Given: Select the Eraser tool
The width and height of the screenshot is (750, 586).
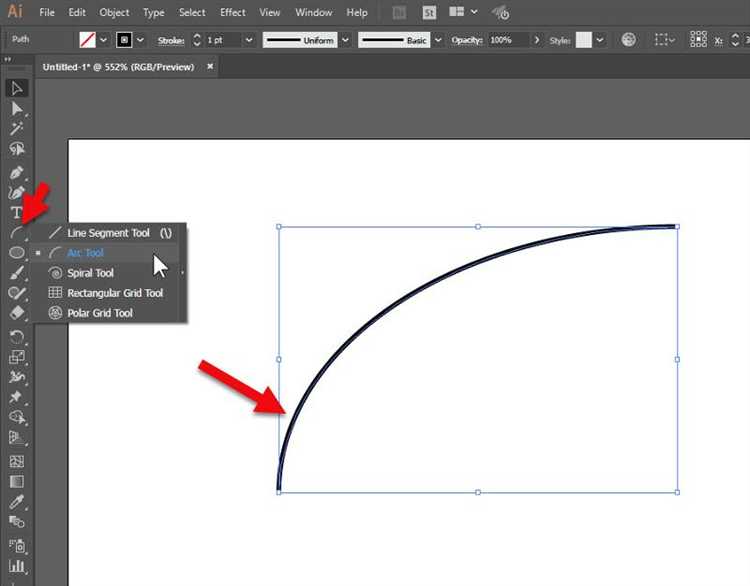Looking at the screenshot, I should coord(17,313).
